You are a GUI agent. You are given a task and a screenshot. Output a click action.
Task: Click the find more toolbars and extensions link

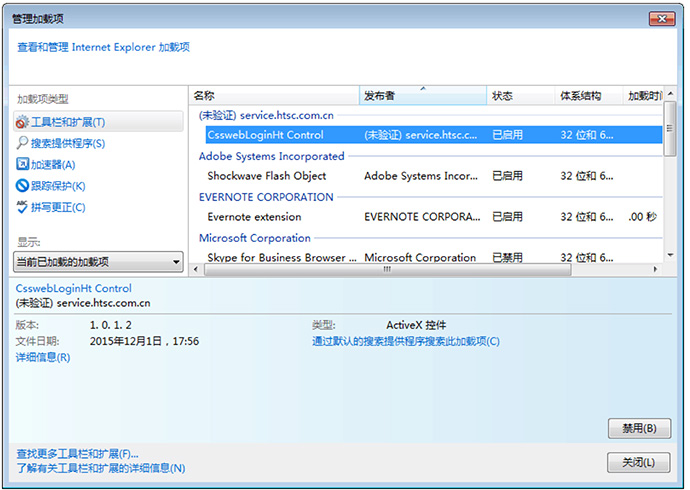(78, 453)
